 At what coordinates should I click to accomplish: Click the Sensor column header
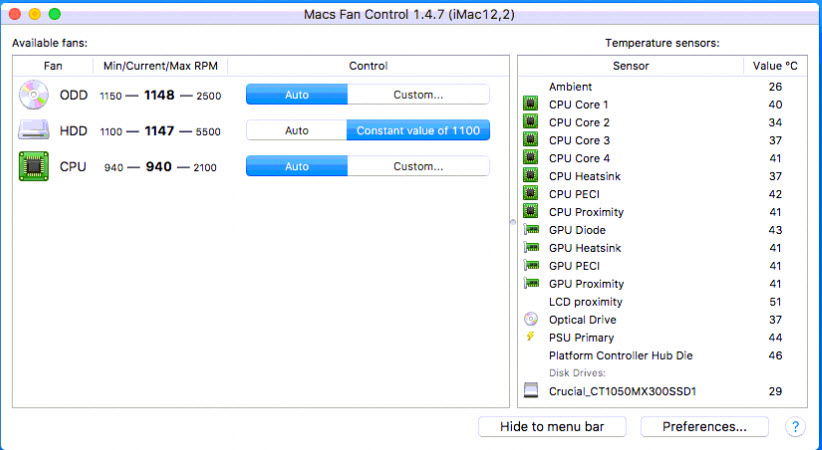click(631, 66)
